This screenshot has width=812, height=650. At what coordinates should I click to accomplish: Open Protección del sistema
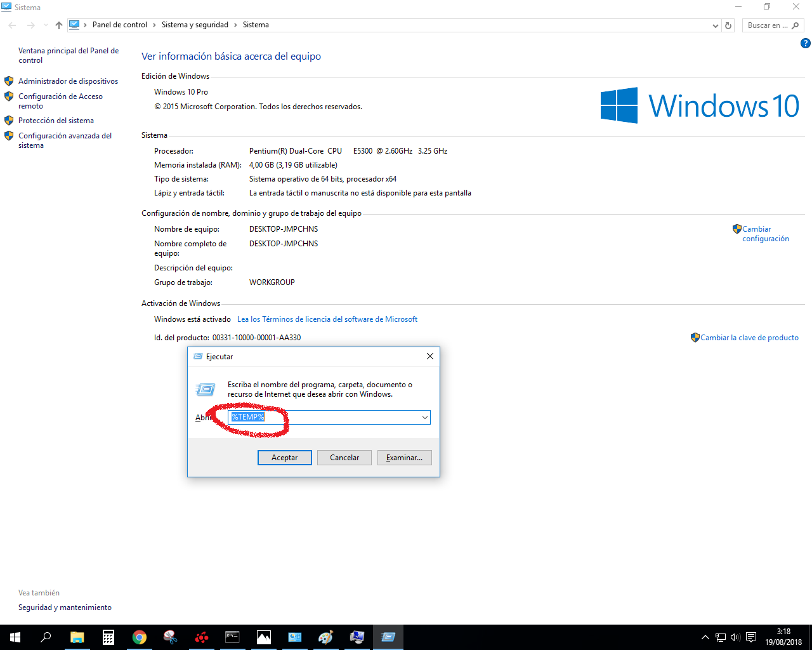point(56,121)
